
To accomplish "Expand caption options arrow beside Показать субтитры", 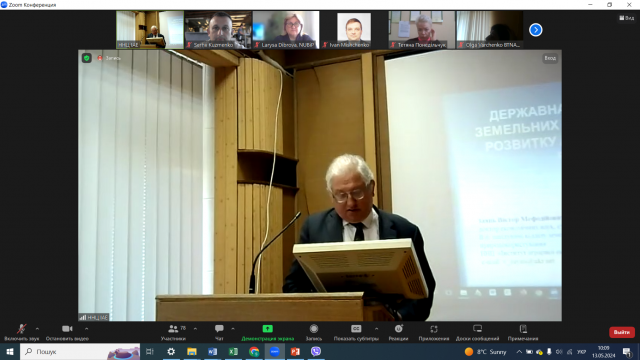I will pos(376,329).
